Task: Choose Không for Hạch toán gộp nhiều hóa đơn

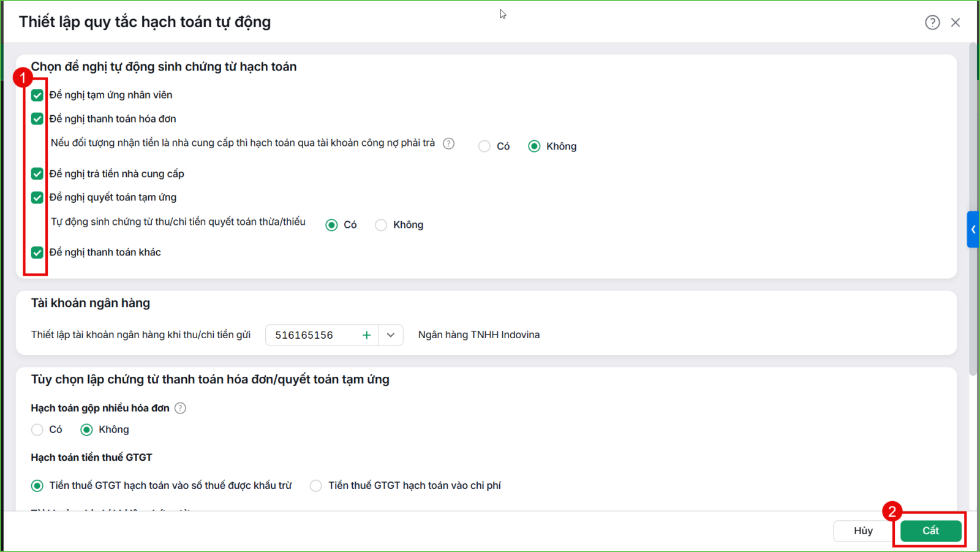Action: [x=86, y=429]
